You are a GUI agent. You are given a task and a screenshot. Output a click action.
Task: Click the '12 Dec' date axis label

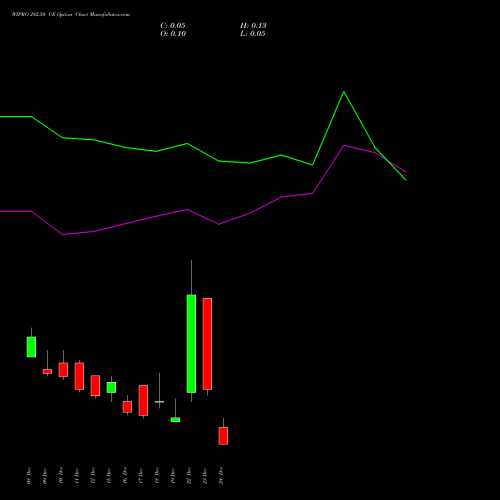(93, 475)
